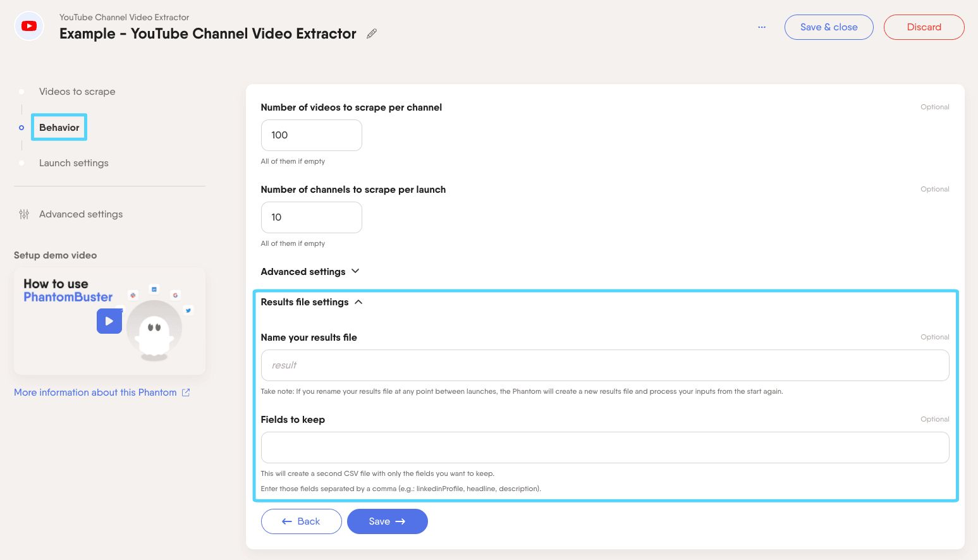Click the YouTube phantom logo icon
This screenshot has height=560, width=978.
coord(29,26)
